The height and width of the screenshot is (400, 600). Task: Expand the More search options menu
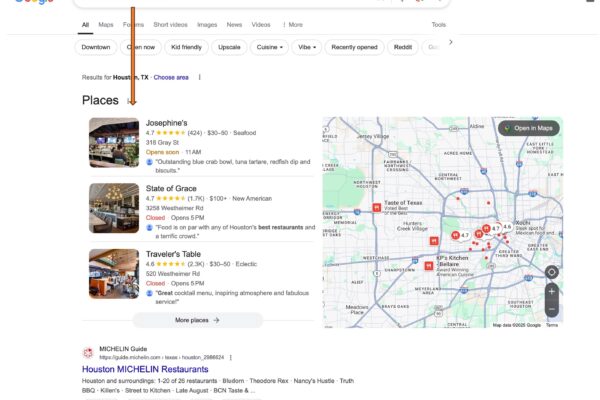pos(293,24)
